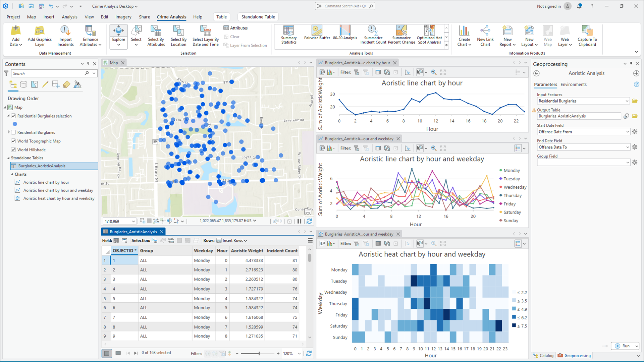Launch the Pairwise Buffer tool

click(x=317, y=33)
